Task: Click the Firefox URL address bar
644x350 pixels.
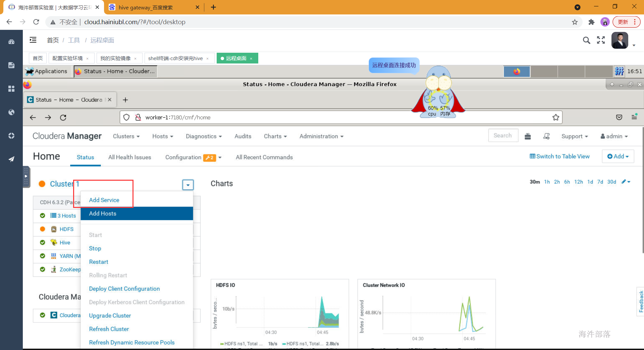Action: (x=341, y=117)
